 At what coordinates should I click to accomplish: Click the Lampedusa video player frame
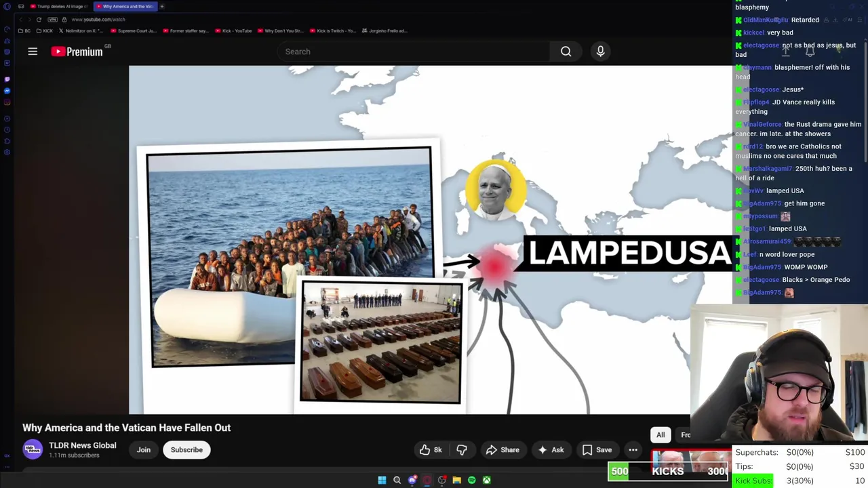click(431, 239)
